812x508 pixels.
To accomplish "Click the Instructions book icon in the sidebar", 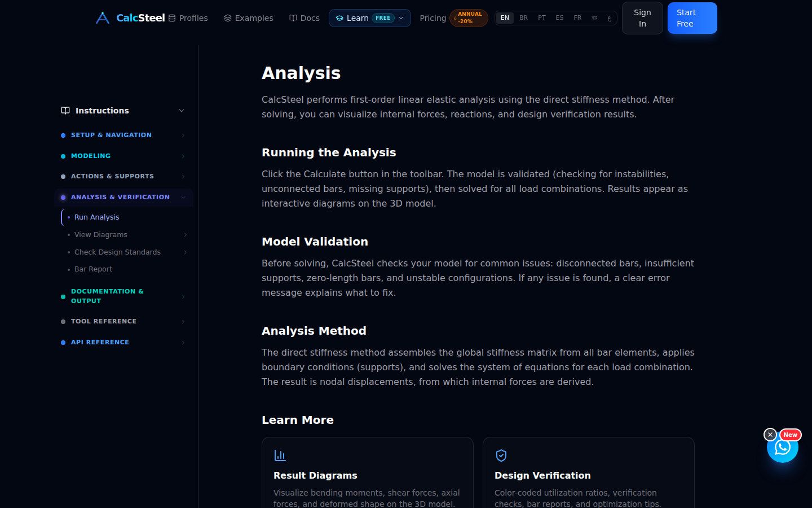I will tap(65, 111).
